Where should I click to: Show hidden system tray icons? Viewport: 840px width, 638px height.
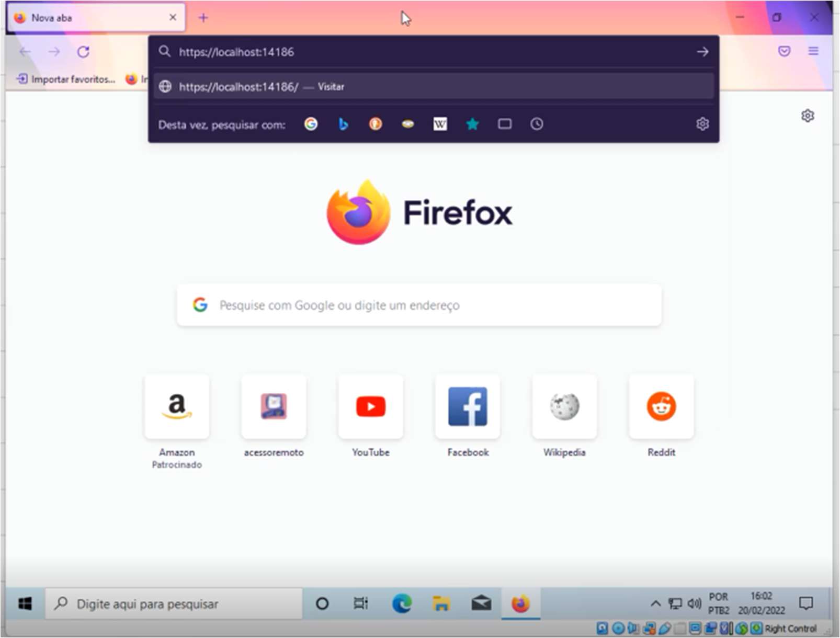pos(655,603)
